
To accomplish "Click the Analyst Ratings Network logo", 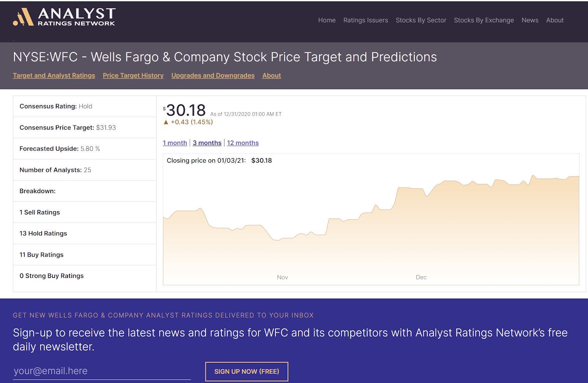I will (x=64, y=17).
